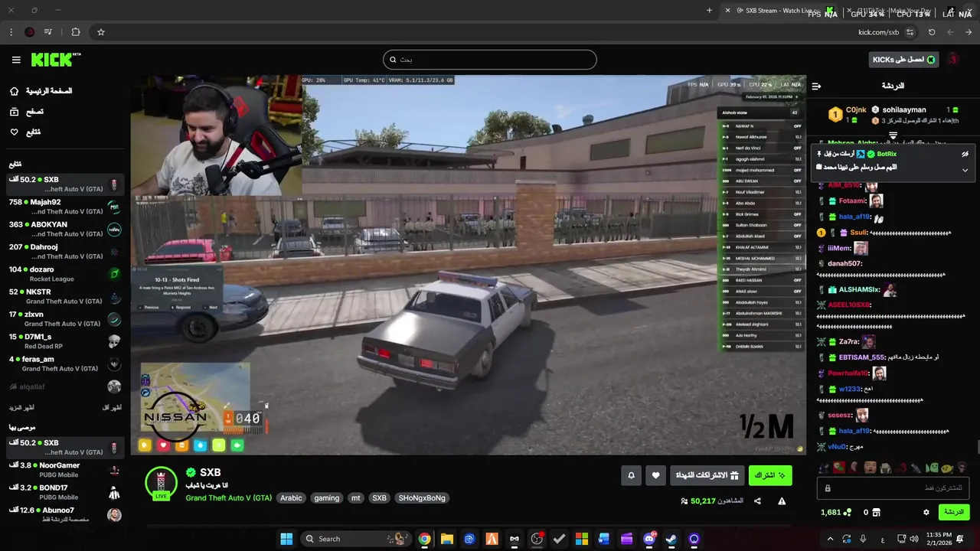
Task: Show more followed channels
Action: 21,408
